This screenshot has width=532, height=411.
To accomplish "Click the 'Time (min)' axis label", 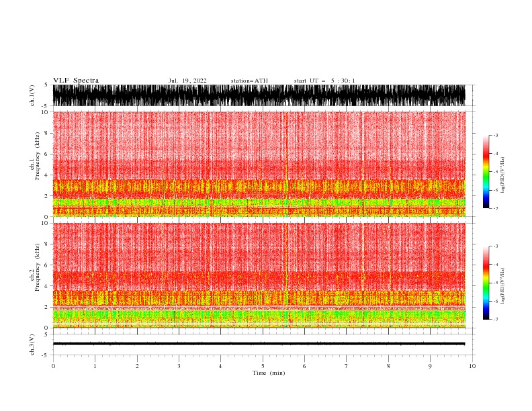I will point(269,373).
